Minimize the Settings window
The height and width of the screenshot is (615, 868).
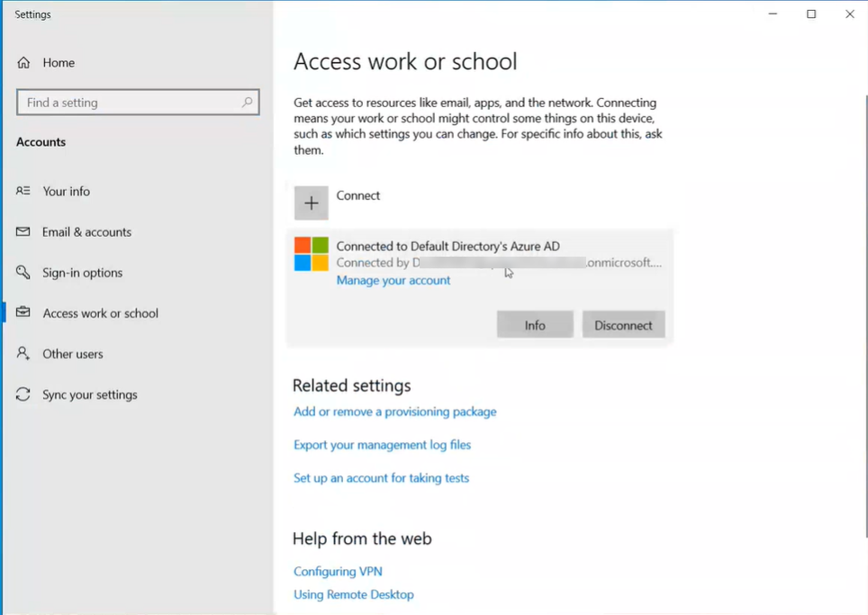(773, 14)
